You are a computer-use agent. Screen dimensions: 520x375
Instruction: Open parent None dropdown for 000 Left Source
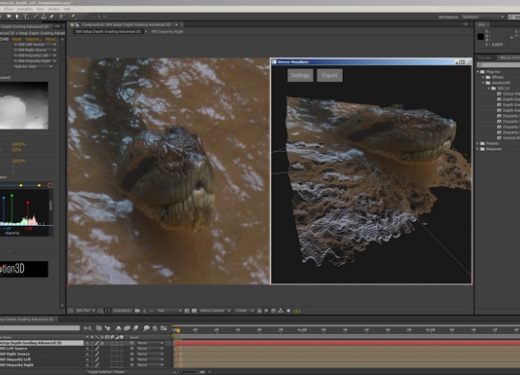pos(150,349)
